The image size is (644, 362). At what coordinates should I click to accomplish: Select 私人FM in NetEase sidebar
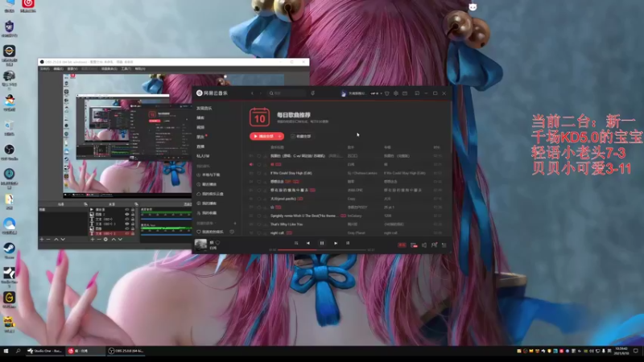pos(203,156)
